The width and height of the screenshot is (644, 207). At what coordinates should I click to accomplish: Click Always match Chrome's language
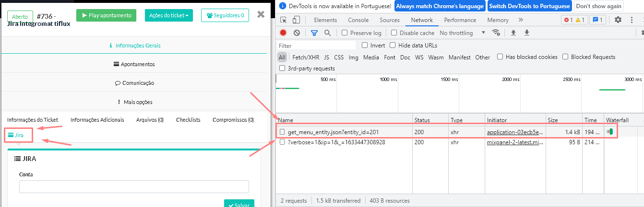[440, 6]
